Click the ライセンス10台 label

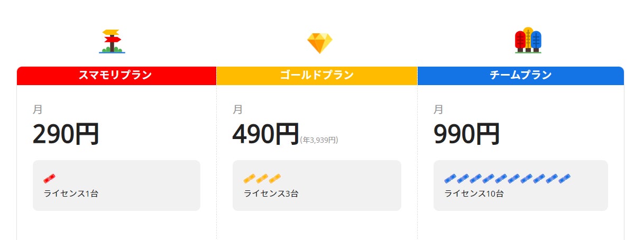coord(474,193)
